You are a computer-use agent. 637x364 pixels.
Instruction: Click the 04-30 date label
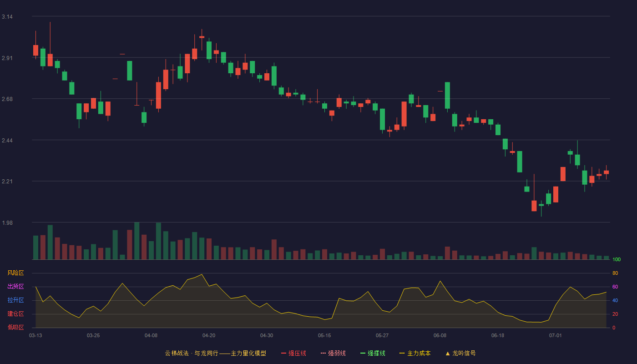(x=267, y=335)
